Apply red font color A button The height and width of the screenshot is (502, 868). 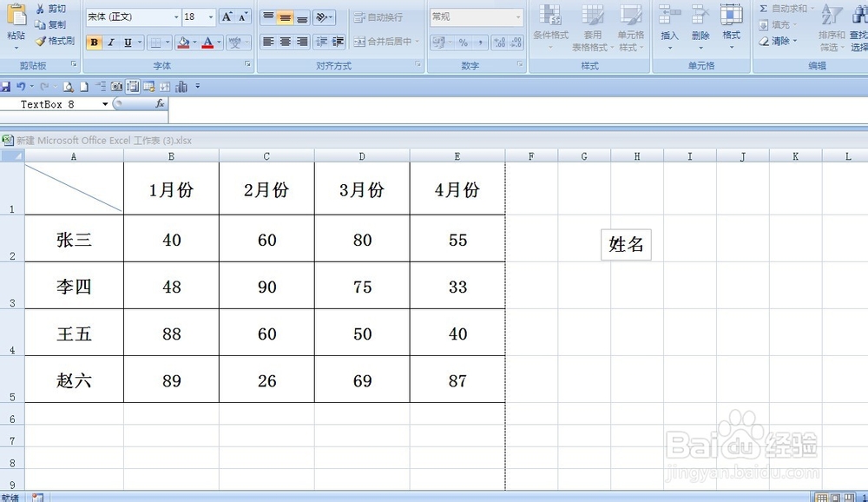pyautogui.click(x=207, y=42)
